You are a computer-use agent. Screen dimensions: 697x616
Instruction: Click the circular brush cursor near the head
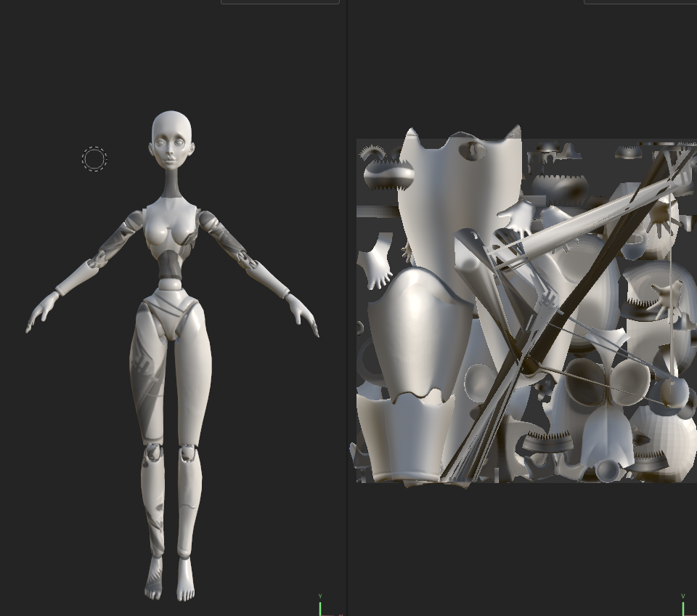coord(94,159)
